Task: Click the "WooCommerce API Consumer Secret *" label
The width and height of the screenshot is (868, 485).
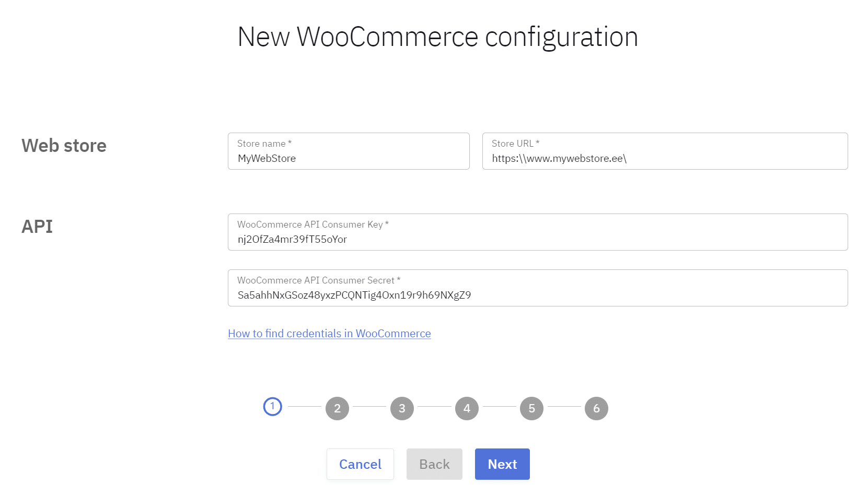Action: [x=319, y=280]
